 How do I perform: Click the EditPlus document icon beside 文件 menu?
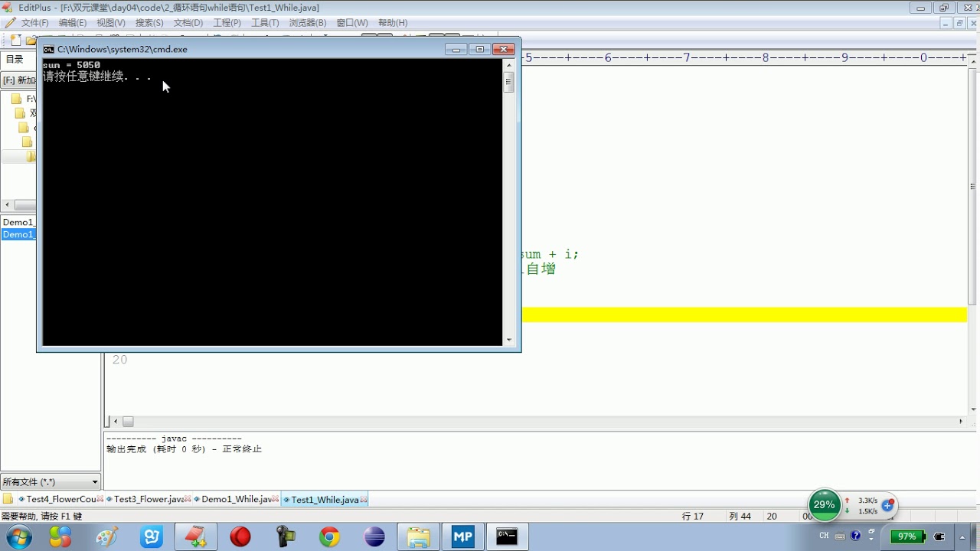tap(9, 23)
